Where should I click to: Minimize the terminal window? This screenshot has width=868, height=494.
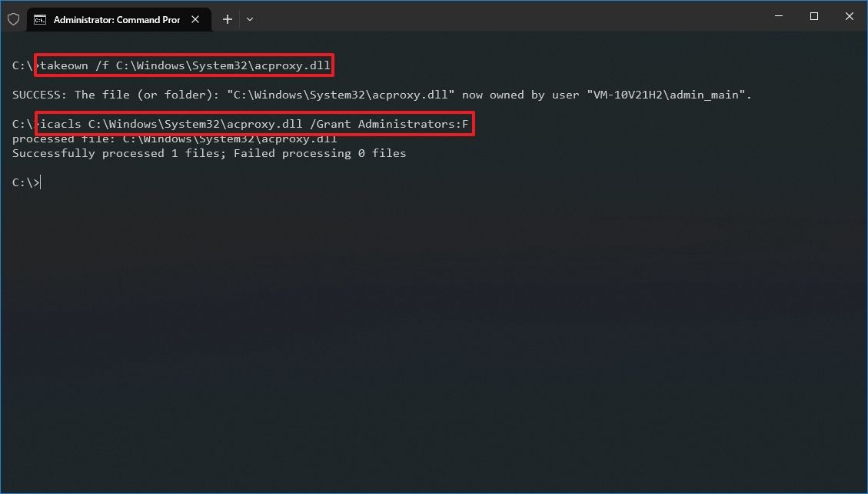tap(779, 16)
